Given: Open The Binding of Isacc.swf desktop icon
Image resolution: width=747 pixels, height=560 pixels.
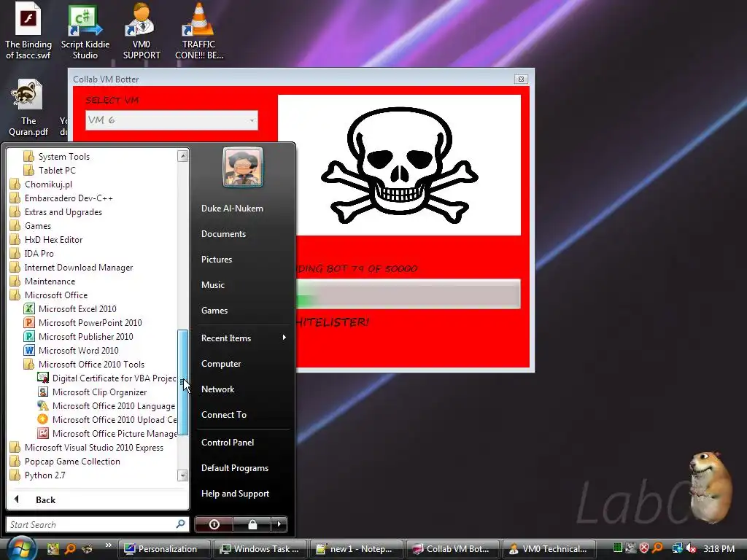Looking at the screenshot, I should [x=28, y=31].
